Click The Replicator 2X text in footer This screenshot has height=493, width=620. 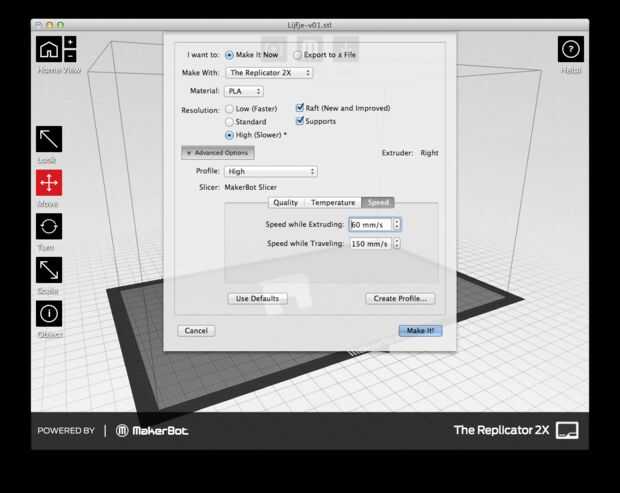pos(501,430)
